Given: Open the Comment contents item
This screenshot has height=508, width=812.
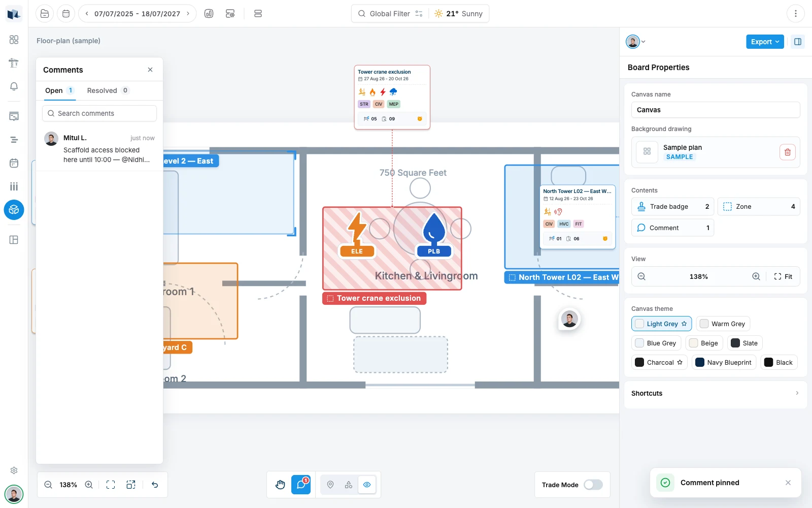Looking at the screenshot, I should point(672,228).
